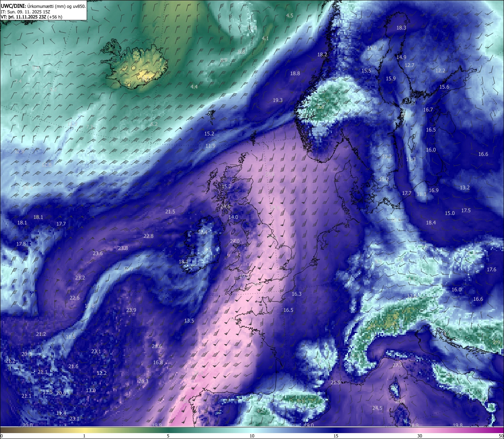The height and width of the screenshot is (439, 504).
Task: Click the 13.0 value label in the southwest Atlantic
Action: point(91,391)
